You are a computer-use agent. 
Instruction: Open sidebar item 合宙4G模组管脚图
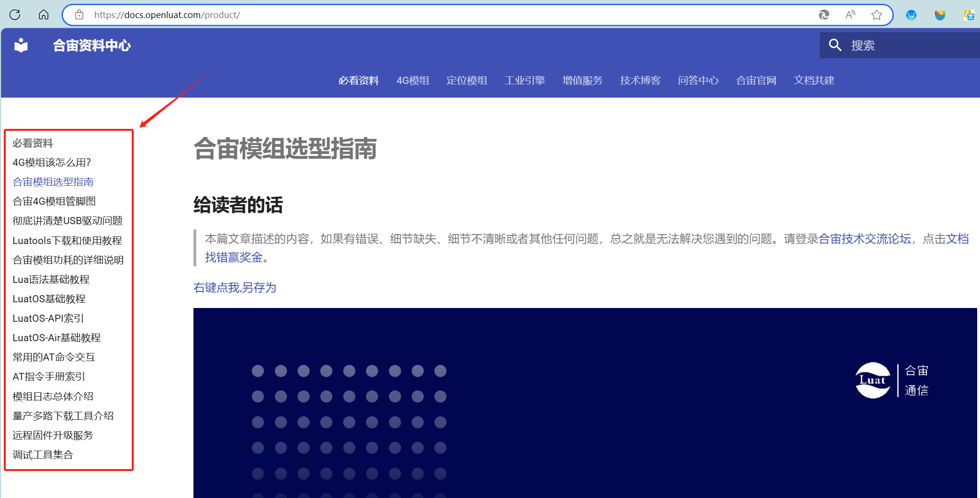pos(54,201)
